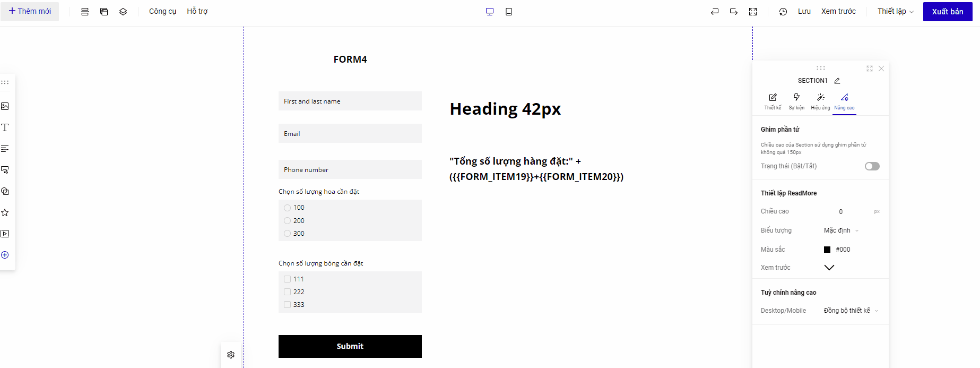Click the Xuất bản publish button

947,12
